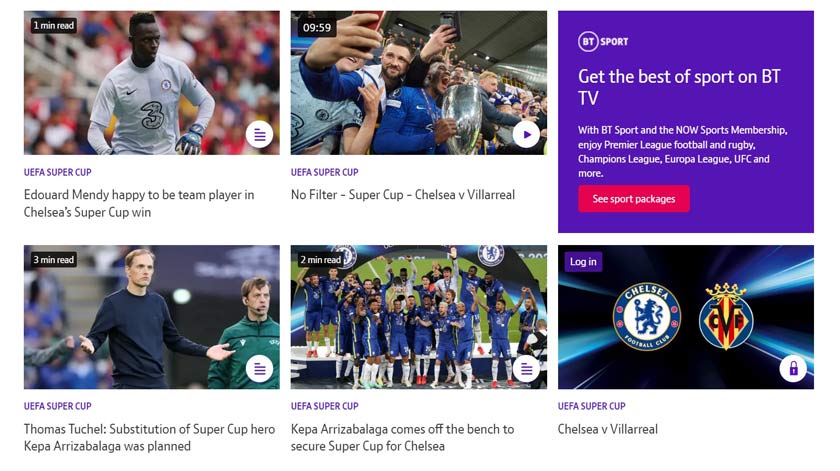Click the Chelsea Football Club crest
Image resolution: width=840 pixels, height=471 pixels.
[x=646, y=316]
